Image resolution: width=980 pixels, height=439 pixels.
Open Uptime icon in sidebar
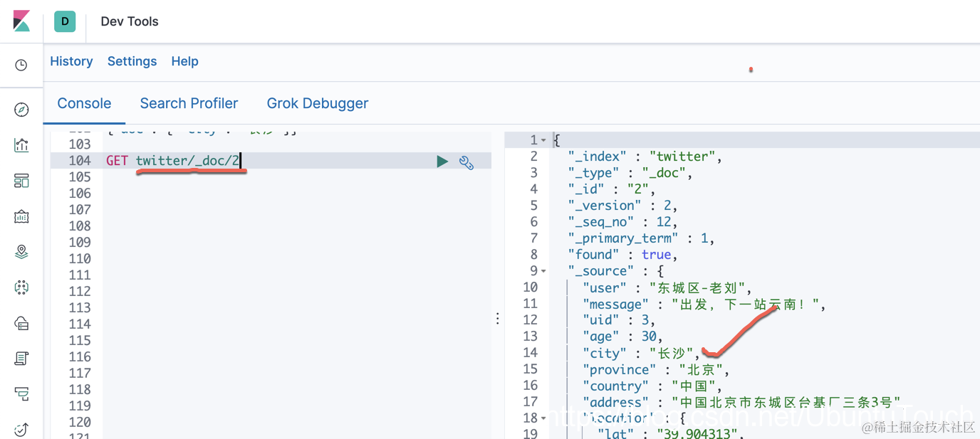click(x=21, y=429)
